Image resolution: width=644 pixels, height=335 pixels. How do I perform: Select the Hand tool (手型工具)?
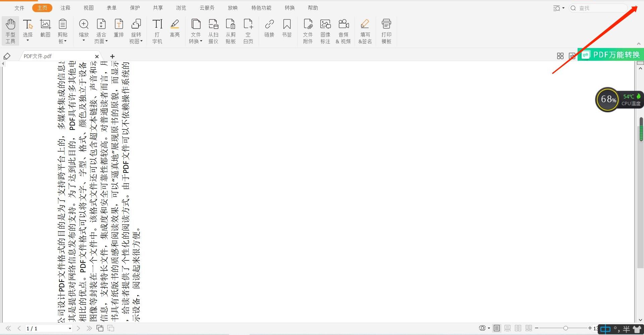[10, 31]
